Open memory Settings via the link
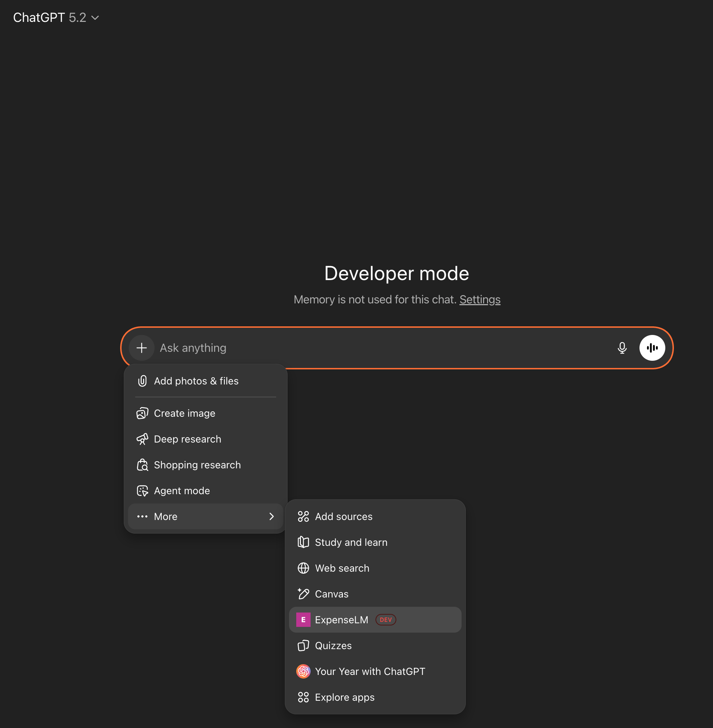Viewport: 713px width, 728px height. 480,299
